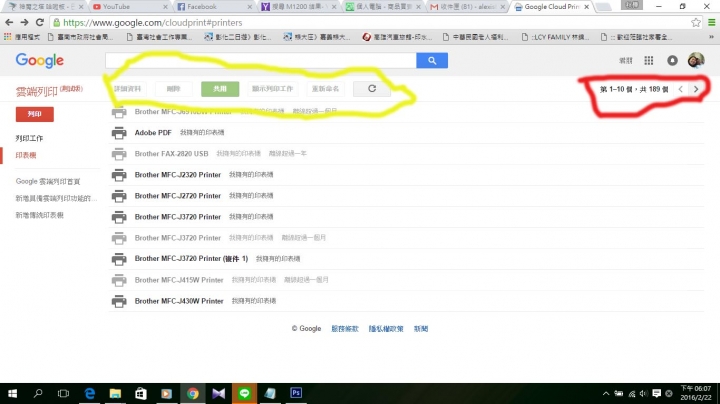Viewport: 720px width, 404px height.
Task: Open File Explorer from the taskbar
Action: pos(115,393)
